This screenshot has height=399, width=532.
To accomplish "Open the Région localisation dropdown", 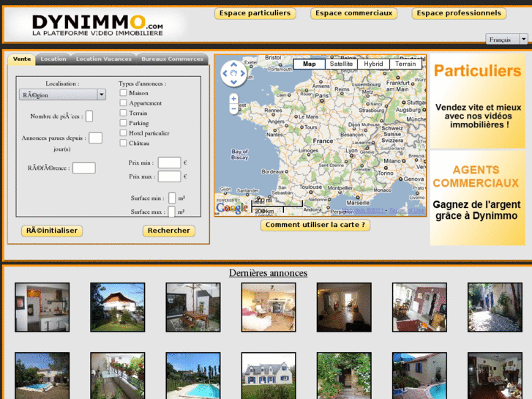I will (x=63, y=94).
